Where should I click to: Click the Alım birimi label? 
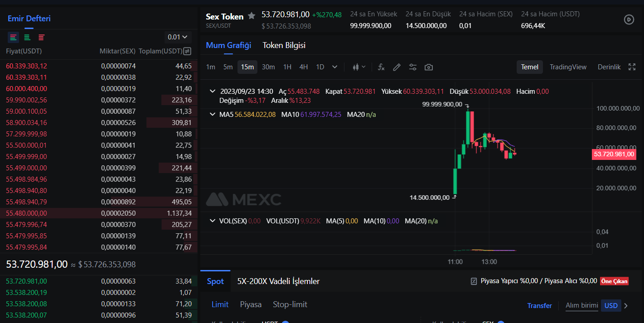click(582, 306)
